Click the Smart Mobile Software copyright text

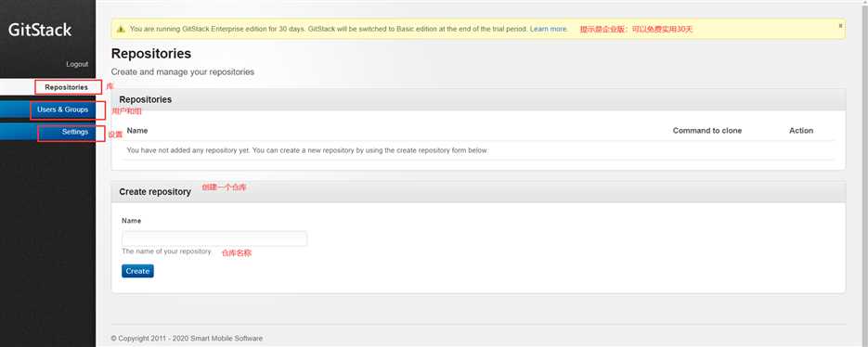(x=187, y=338)
